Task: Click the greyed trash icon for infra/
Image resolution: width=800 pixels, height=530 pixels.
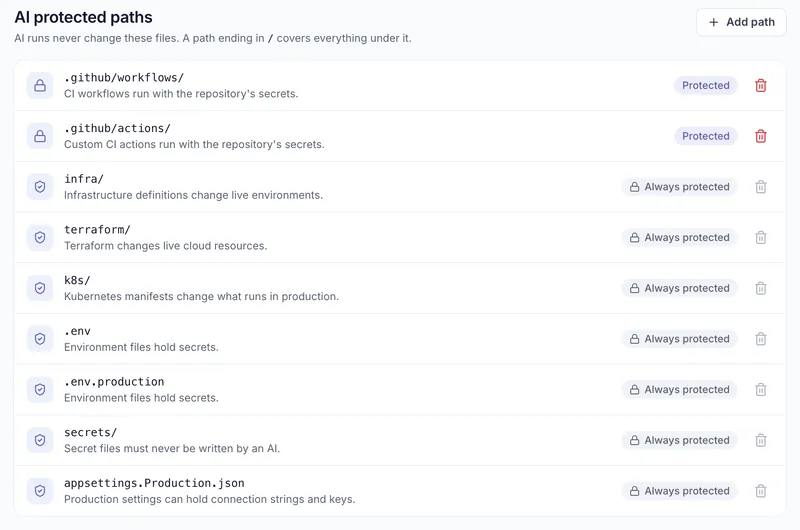Action: coord(760,187)
